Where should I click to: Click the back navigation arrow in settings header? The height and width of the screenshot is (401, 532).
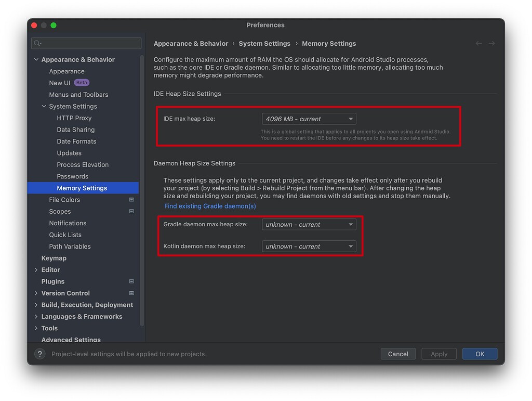478,43
